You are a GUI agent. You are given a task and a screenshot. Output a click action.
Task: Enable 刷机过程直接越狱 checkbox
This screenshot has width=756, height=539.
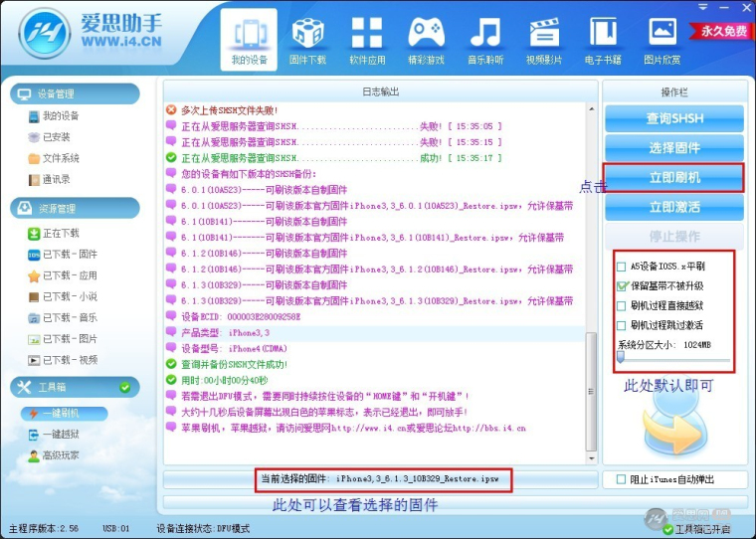click(622, 305)
